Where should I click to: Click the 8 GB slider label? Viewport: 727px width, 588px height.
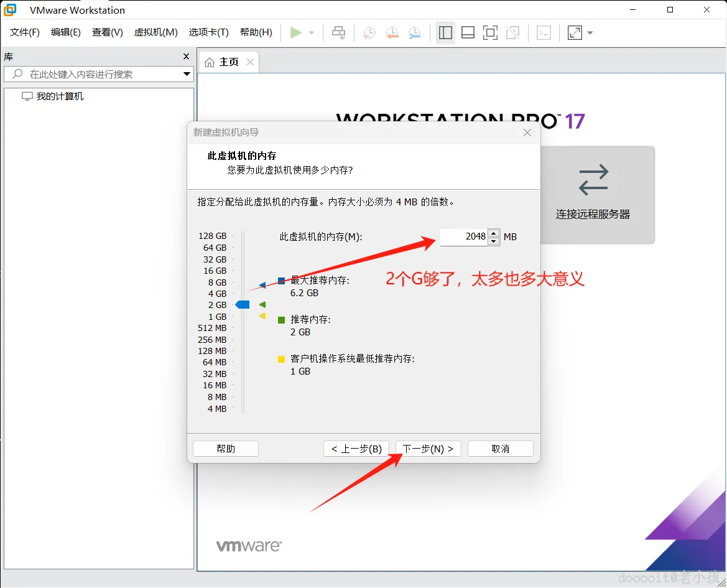(218, 282)
